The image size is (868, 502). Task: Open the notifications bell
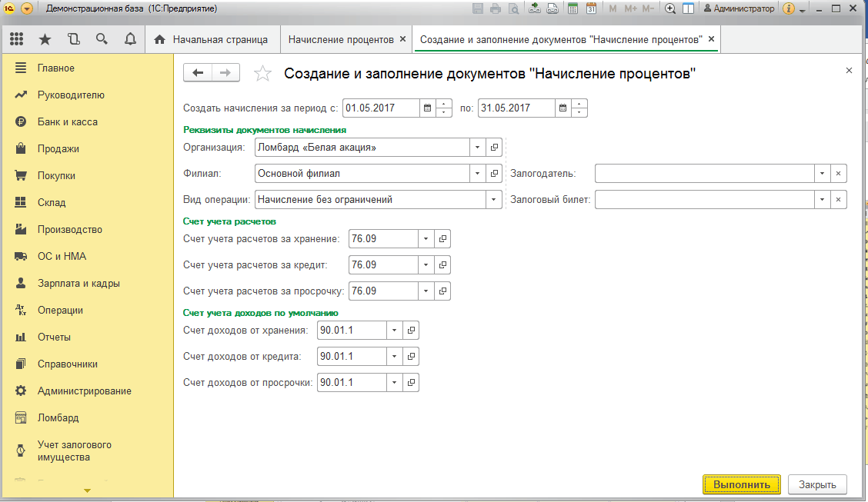[130, 39]
